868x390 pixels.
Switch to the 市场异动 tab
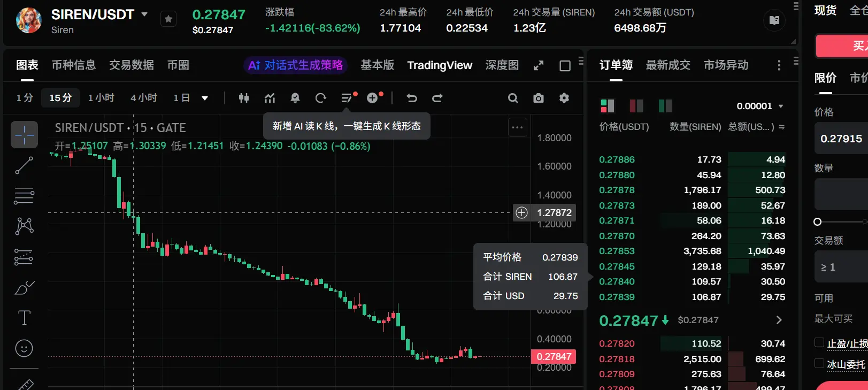[x=726, y=65]
